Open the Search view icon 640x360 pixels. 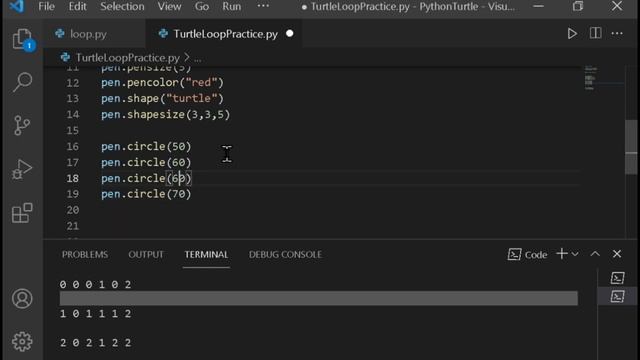click(x=22, y=82)
